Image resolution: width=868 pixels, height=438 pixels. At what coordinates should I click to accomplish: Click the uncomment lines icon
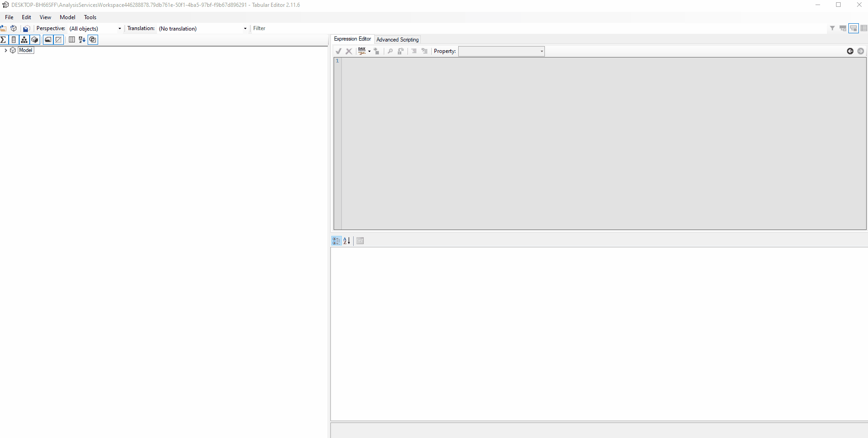tap(424, 51)
